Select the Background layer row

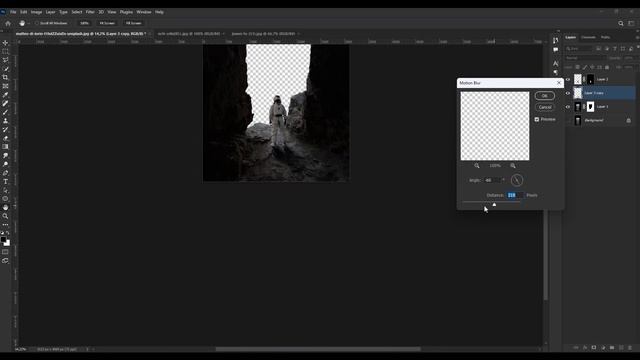600,120
